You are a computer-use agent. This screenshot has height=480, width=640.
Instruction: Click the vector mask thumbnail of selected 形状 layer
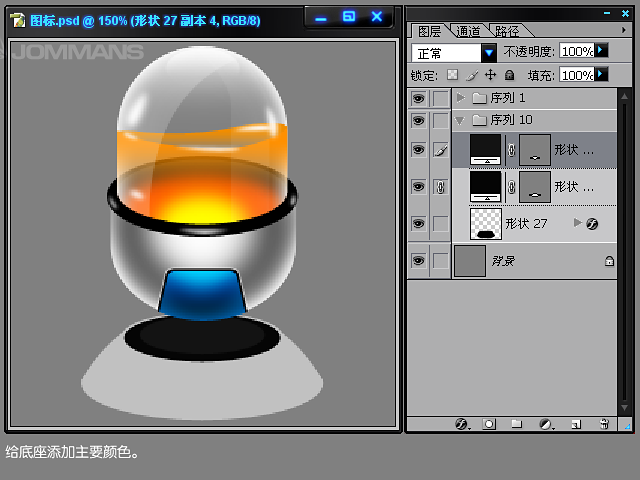pos(535,150)
